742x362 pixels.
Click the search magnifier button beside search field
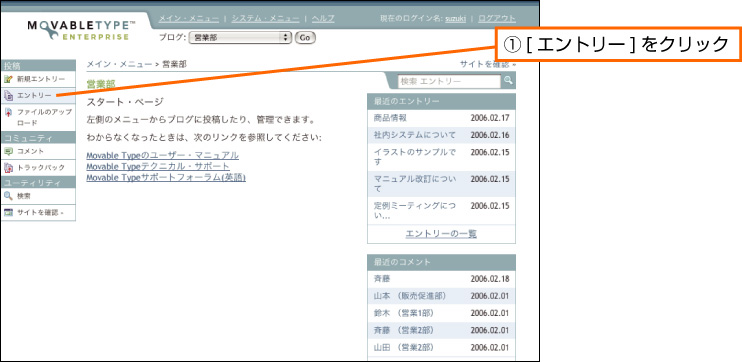point(508,81)
